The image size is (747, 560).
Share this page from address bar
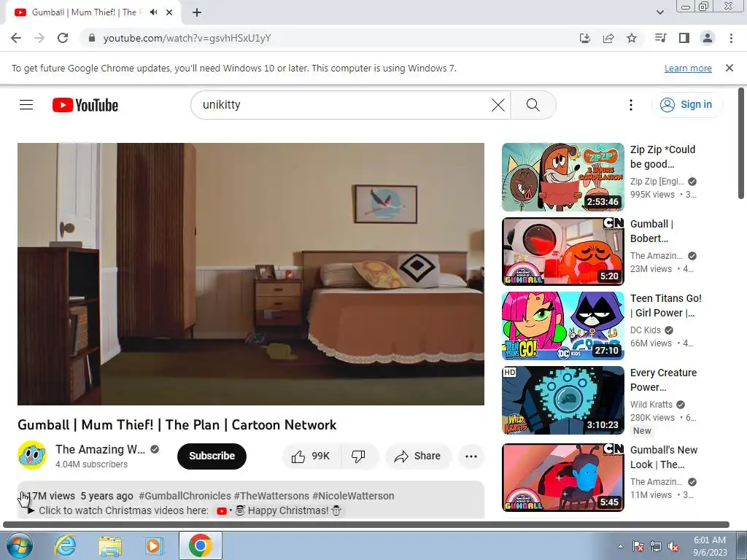coord(608,38)
